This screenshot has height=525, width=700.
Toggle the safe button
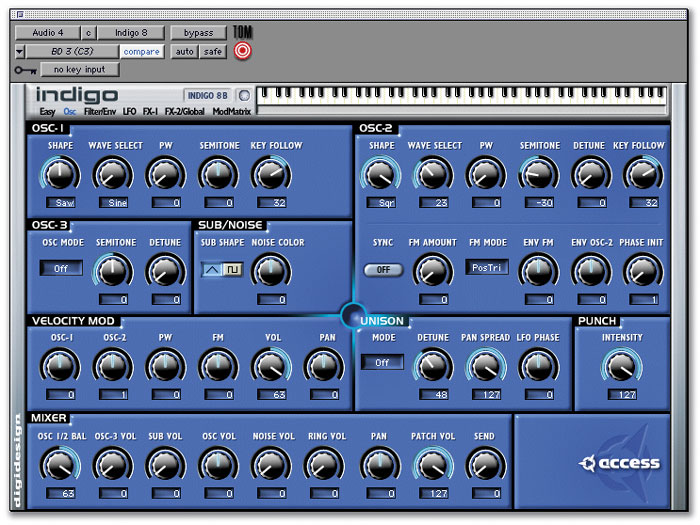213,51
